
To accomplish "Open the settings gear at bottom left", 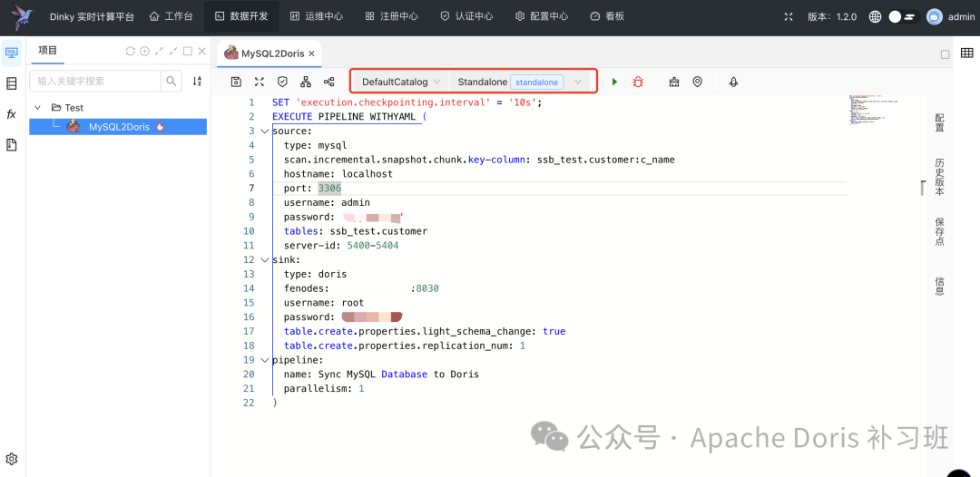I will [11, 459].
